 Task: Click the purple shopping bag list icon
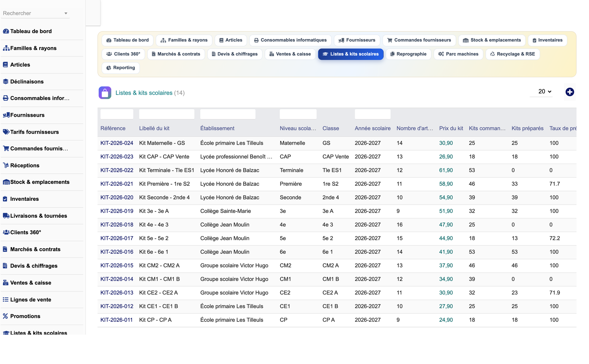(x=105, y=93)
